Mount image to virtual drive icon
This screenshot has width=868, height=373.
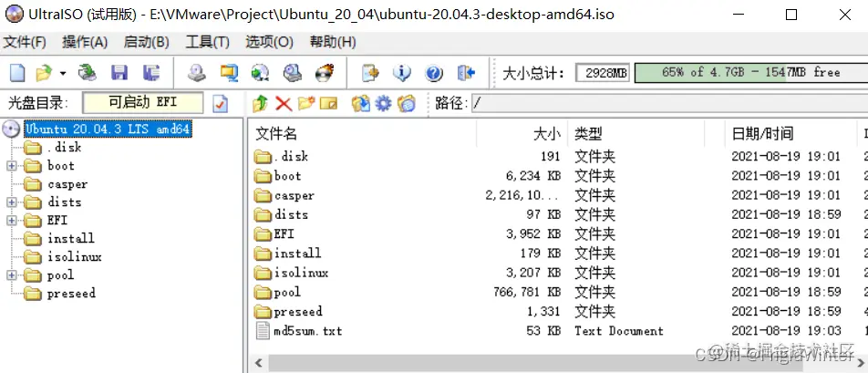[x=293, y=72]
